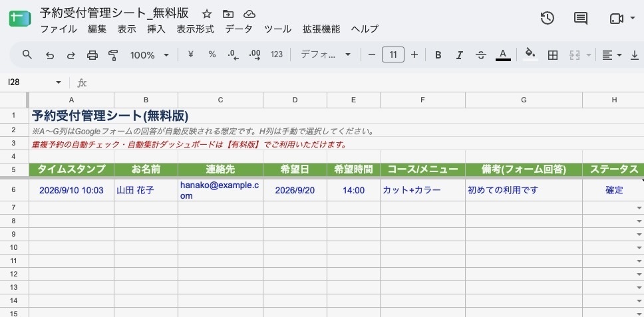Select the 2026/9/20 date cell
The width and height of the screenshot is (644, 317).
click(295, 190)
